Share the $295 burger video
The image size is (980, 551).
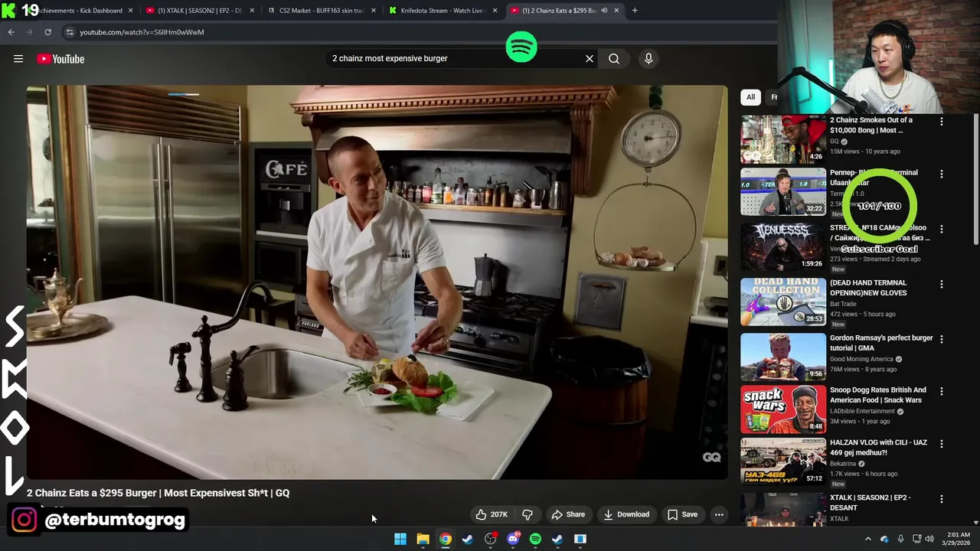click(x=568, y=514)
